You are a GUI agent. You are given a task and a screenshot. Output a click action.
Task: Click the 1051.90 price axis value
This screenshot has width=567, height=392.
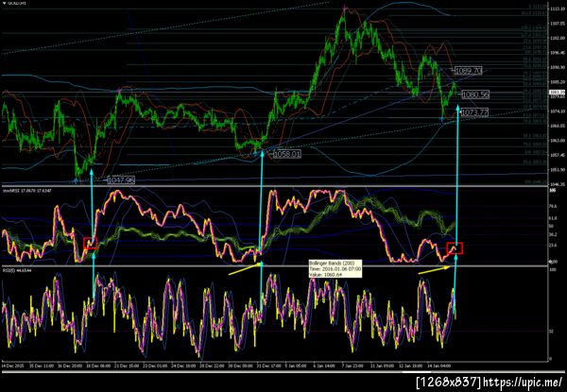point(558,169)
